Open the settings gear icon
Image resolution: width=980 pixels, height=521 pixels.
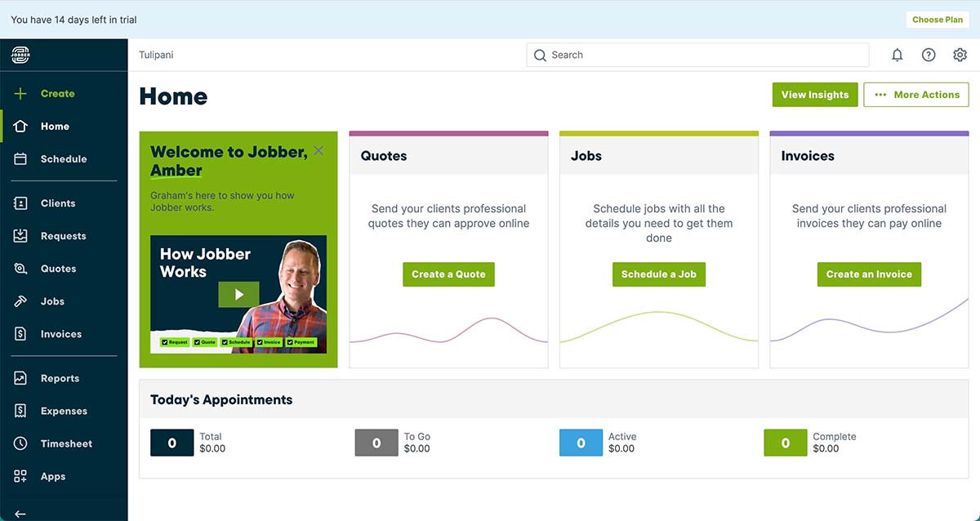click(x=960, y=55)
